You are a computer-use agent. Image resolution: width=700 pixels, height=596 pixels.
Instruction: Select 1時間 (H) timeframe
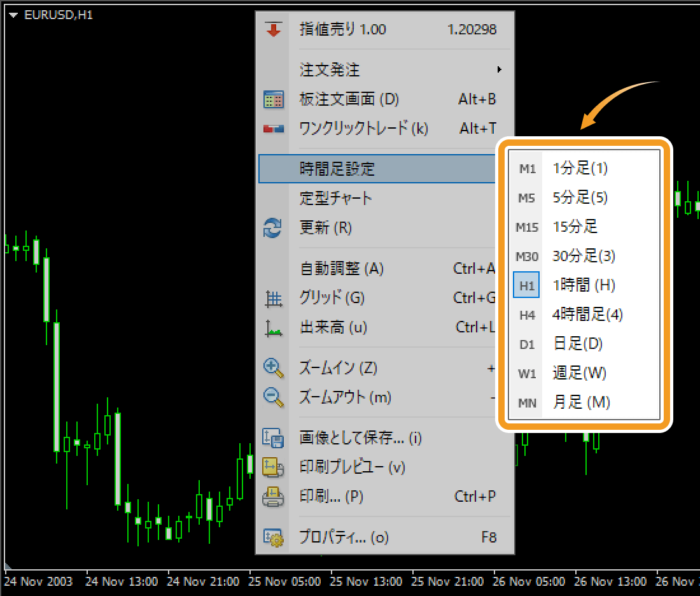point(584,285)
